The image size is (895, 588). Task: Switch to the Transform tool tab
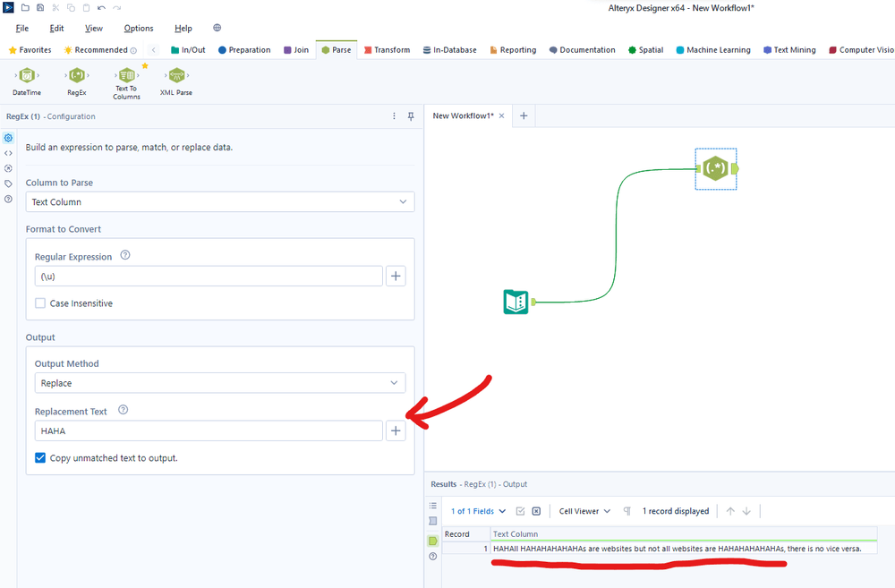coord(387,49)
